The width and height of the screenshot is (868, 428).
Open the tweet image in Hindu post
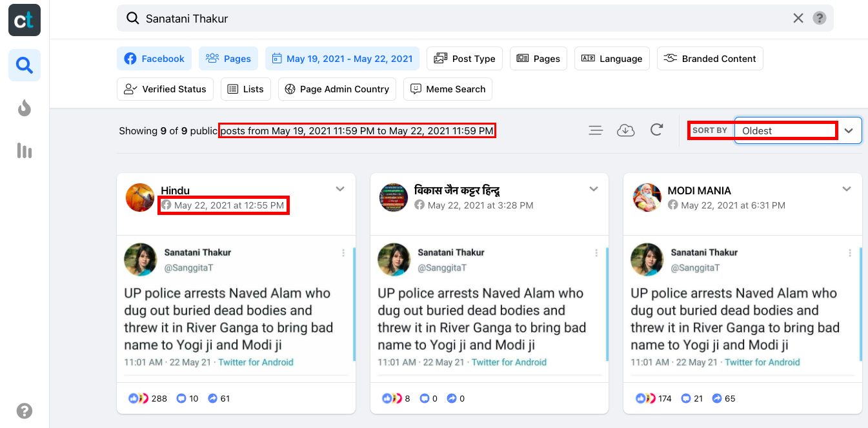coord(236,309)
